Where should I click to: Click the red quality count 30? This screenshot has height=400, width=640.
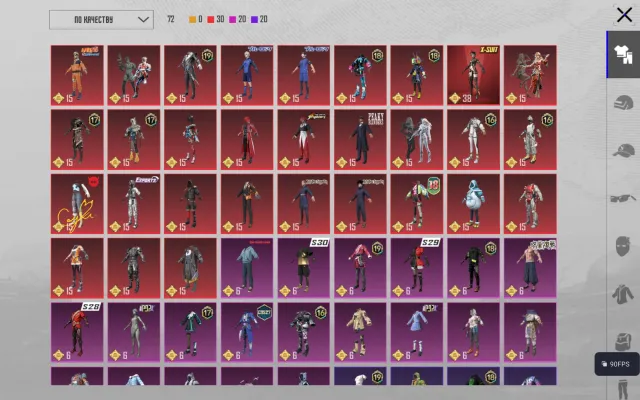click(x=216, y=19)
